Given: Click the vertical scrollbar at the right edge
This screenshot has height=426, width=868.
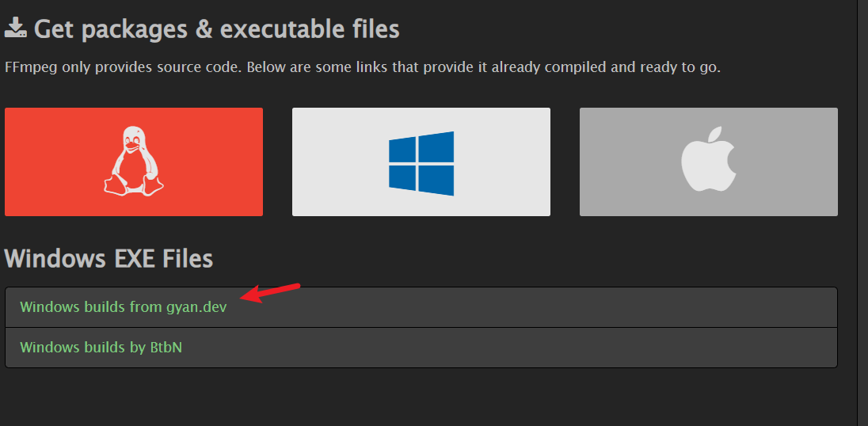Looking at the screenshot, I should [x=862, y=213].
